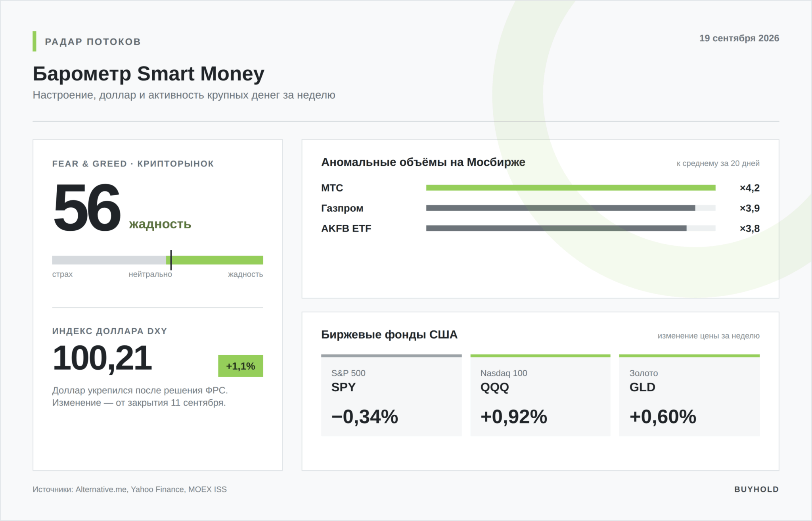This screenshot has height=521, width=812.
Task: Click the Аномальные объёмы на Мосбирже heading
Action: [x=423, y=162]
